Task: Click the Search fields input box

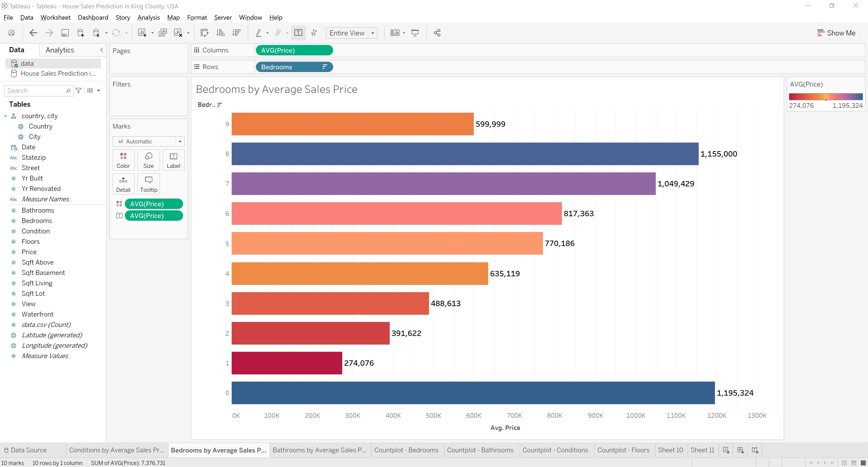Action: (35, 91)
